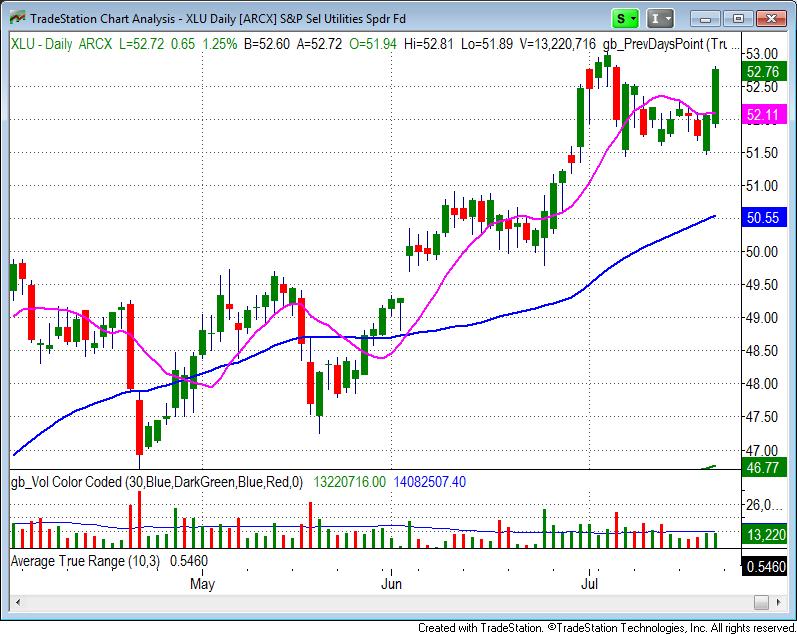Image resolution: width=797 pixels, height=634 pixels.
Task: Maximize the Chart Analysis window
Action: [x=739, y=18]
